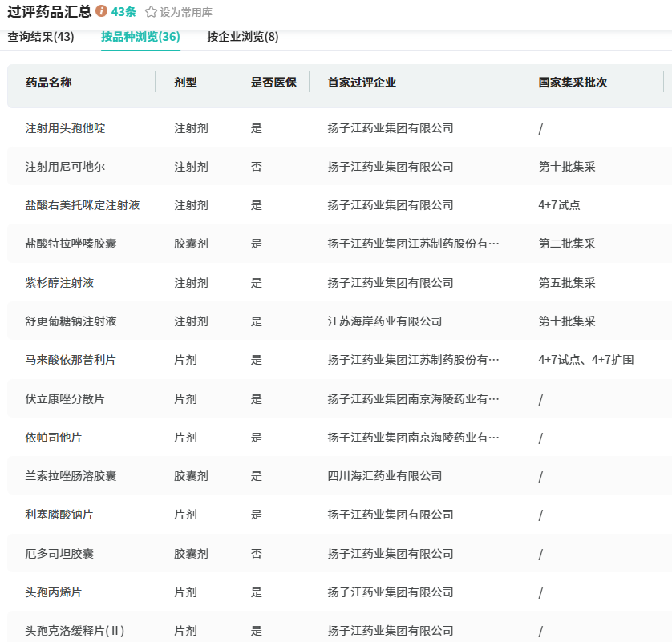Click the 剂型 column header

tap(185, 83)
